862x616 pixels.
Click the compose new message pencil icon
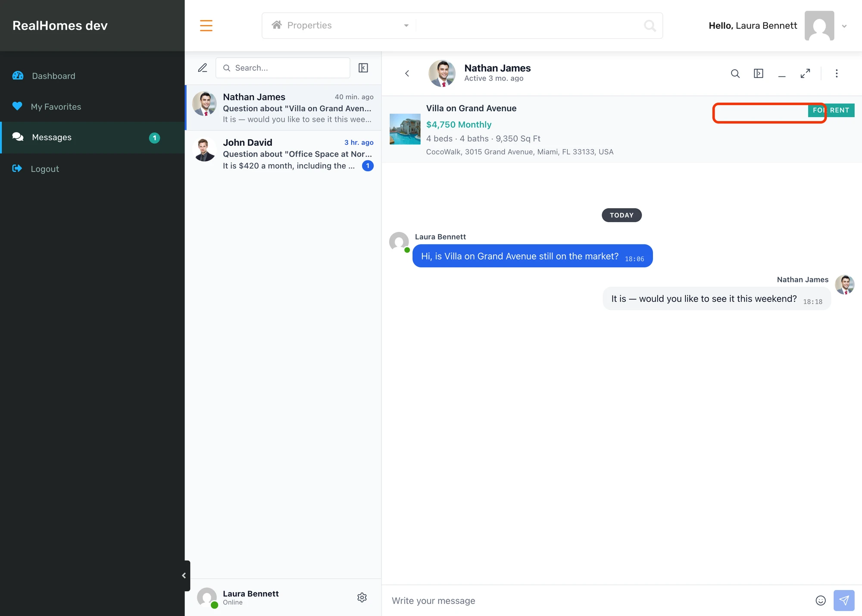coord(203,68)
